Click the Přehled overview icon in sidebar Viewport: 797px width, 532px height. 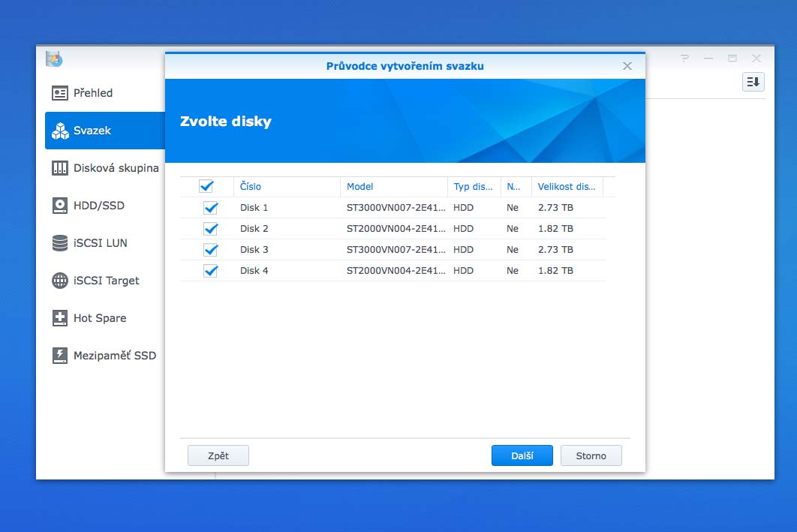(x=60, y=93)
